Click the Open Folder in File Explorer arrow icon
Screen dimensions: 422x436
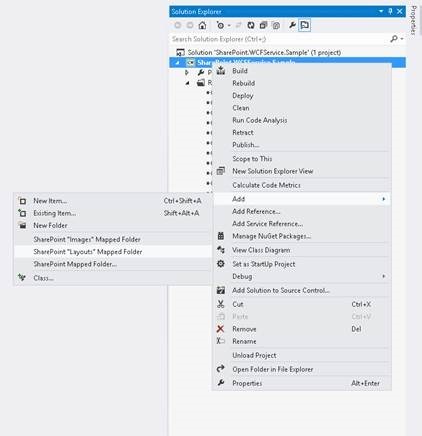tap(221, 369)
